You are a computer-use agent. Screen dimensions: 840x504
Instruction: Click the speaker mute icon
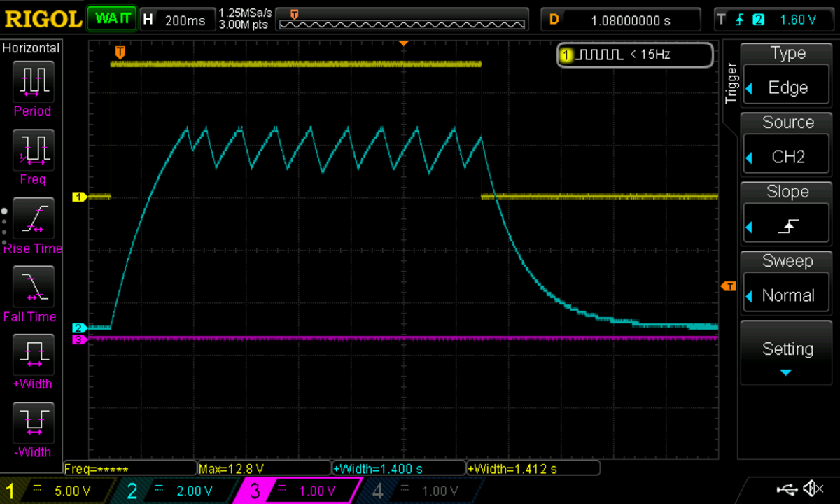point(813,488)
